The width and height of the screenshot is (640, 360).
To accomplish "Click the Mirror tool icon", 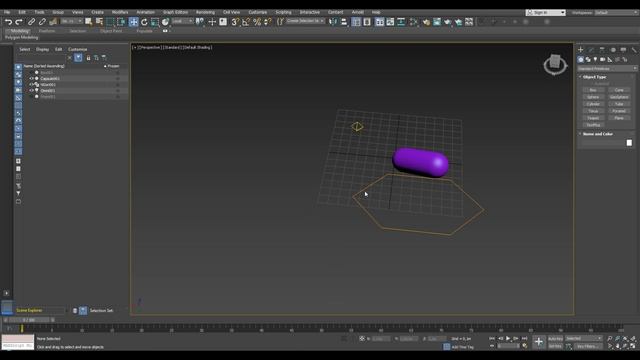I will 333,22.
